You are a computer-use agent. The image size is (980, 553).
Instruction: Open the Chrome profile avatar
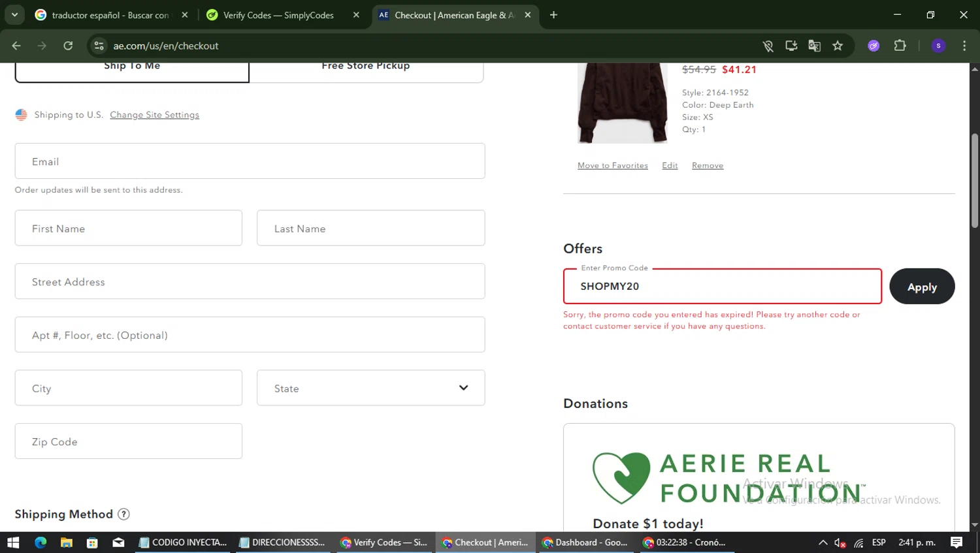pos(938,46)
